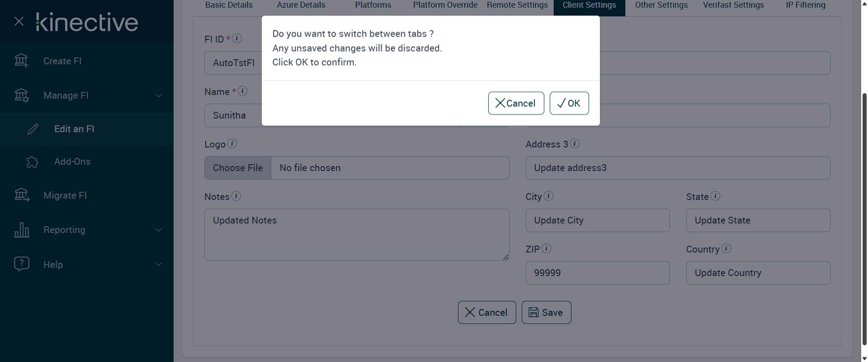
Task: Open the Platform Override tab
Action: (x=445, y=5)
